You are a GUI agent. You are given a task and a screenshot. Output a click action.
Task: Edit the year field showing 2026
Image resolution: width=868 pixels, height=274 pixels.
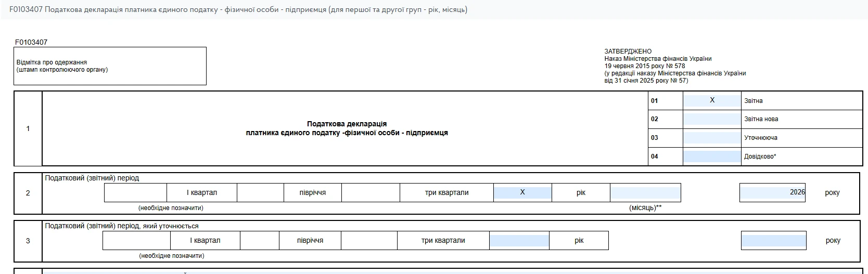(x=772, y=192)
